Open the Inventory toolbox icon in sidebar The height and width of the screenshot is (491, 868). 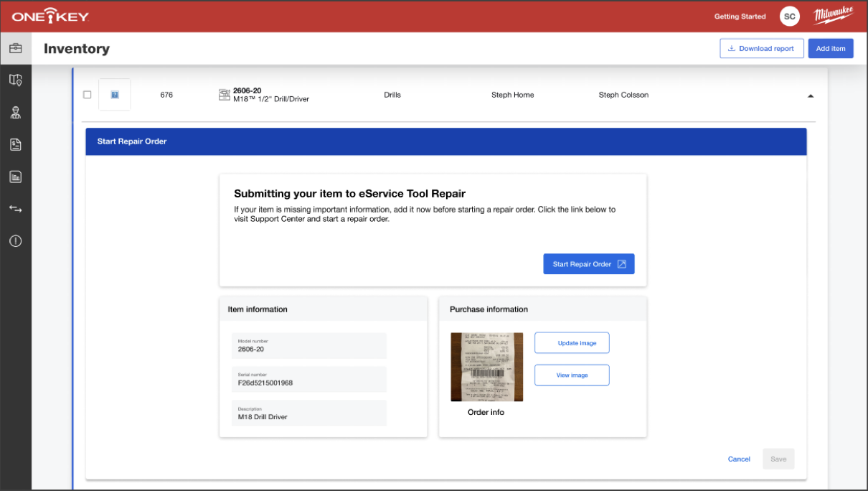pos(15,47)
